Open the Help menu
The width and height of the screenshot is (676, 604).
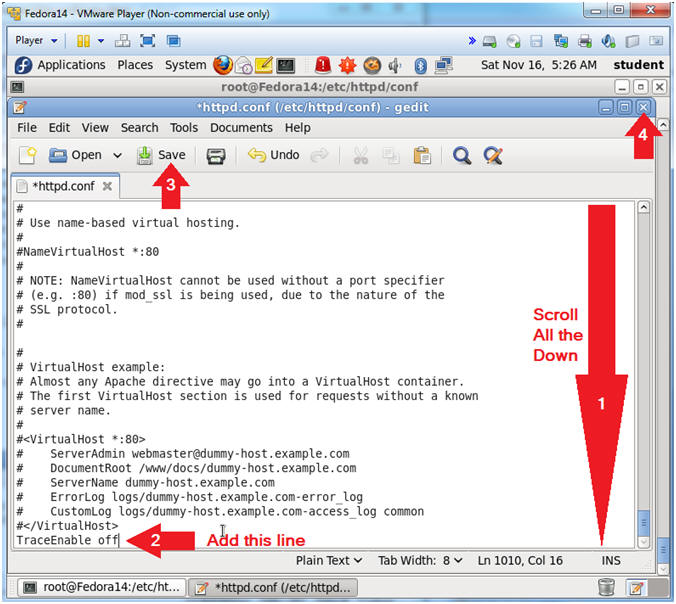[x=297, y=128]
